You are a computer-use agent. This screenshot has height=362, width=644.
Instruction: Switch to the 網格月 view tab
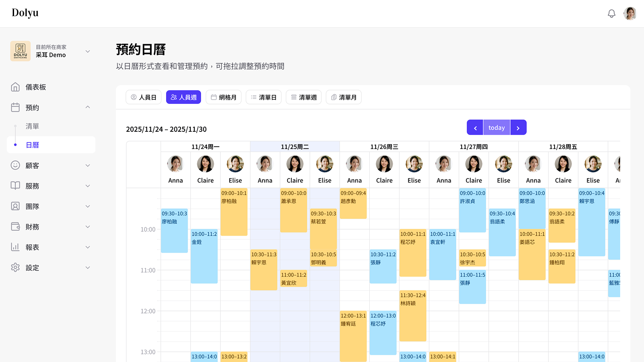pyautogui.click(x=224, y=97)
